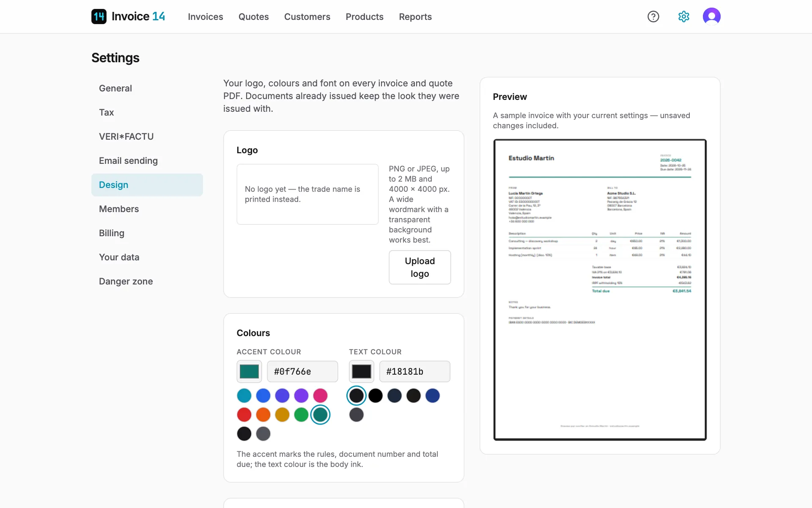Select the royal blue text colour swatch

click(433, 396)
